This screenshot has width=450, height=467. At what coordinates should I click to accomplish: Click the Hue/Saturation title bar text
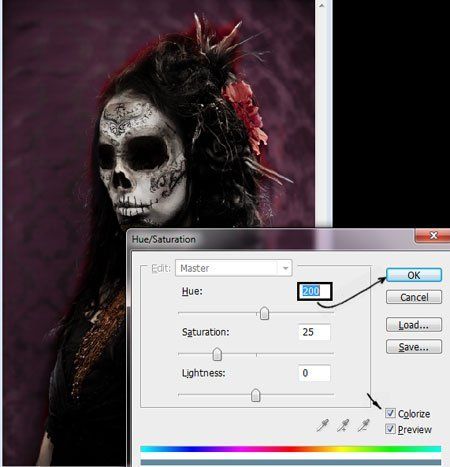coord(164,239)
